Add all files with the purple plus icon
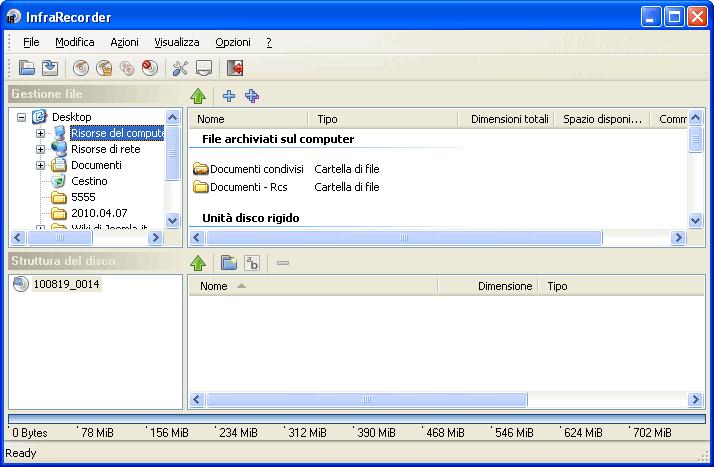Viewport: 714px width, 467px height. (x=252, y=96)
